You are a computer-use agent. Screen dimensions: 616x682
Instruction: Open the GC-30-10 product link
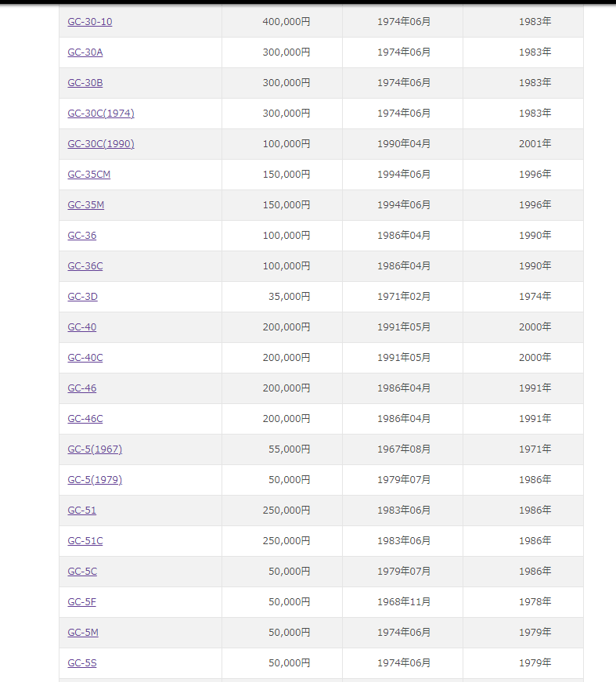click(90, 22)
